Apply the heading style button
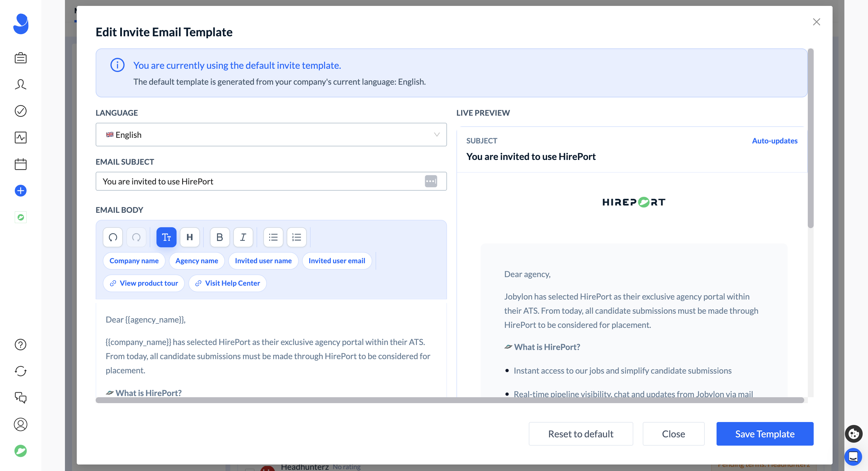Screen dimensions: 868x471 [190, 237]
